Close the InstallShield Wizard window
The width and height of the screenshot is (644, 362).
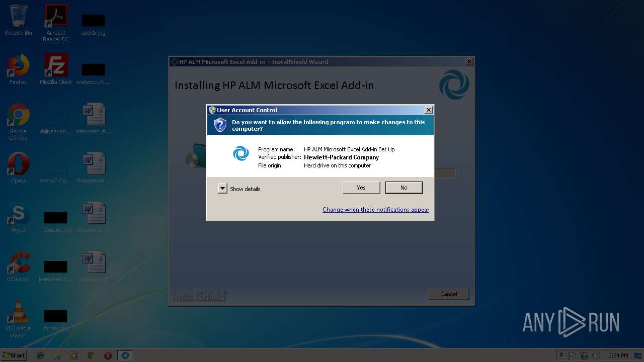coord(469,62)
